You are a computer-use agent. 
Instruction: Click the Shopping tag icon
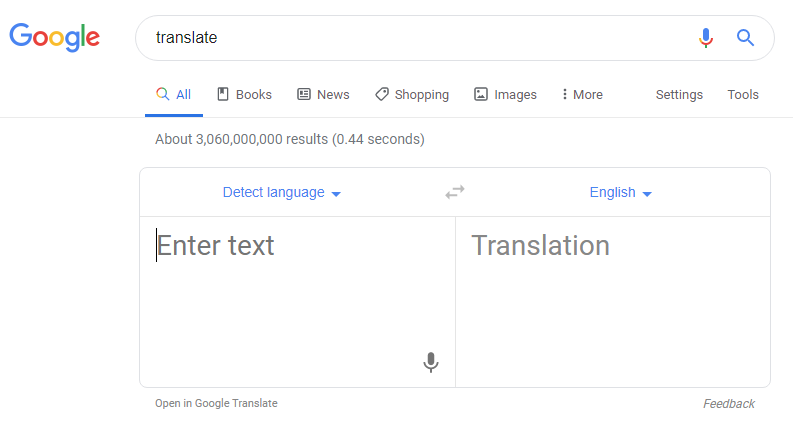382,94
